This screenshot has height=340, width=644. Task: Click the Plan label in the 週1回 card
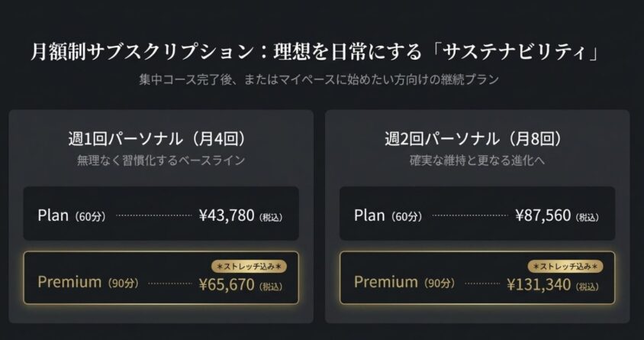pos(53,215)
